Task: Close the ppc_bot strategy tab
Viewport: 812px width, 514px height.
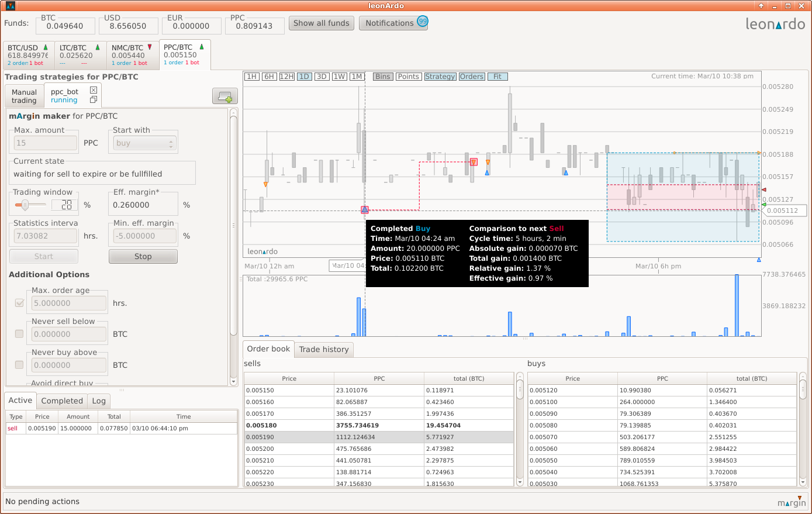Action: [93, 90]
